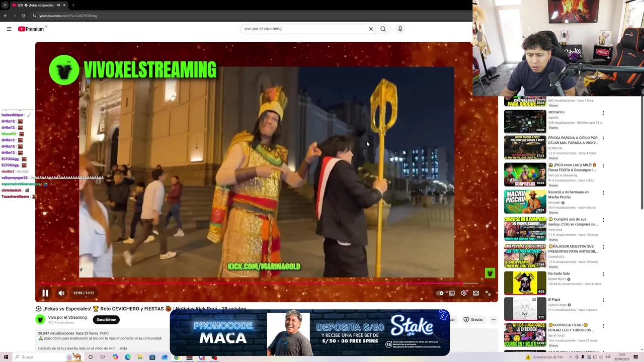The image size is (644, 362).
Task: Open options menu for 'strimerino' video
Action: [x=603, y=113]
